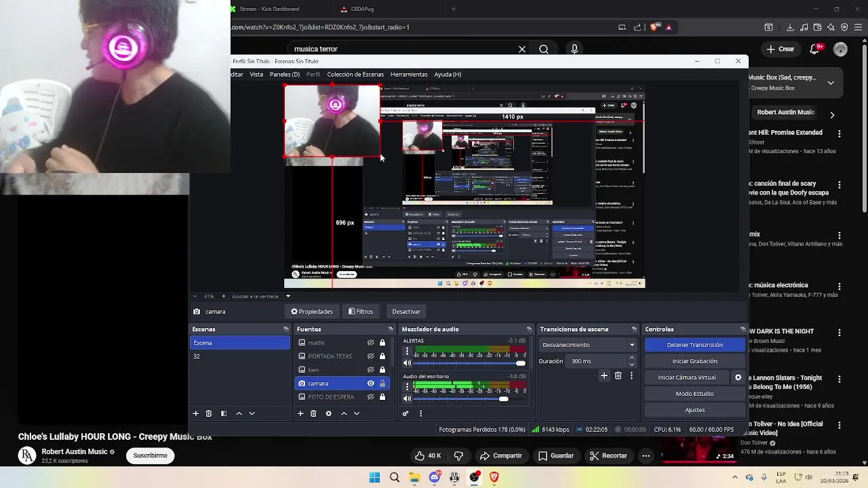Remove selected source with trash icon in Fuentes
868x488 pixels.
[313, 413]
